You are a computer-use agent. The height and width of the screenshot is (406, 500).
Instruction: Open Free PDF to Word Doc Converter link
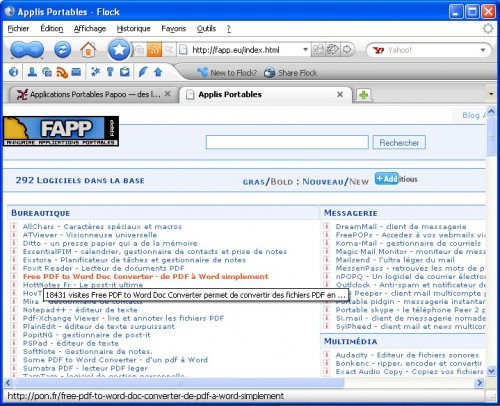[145, 276]
